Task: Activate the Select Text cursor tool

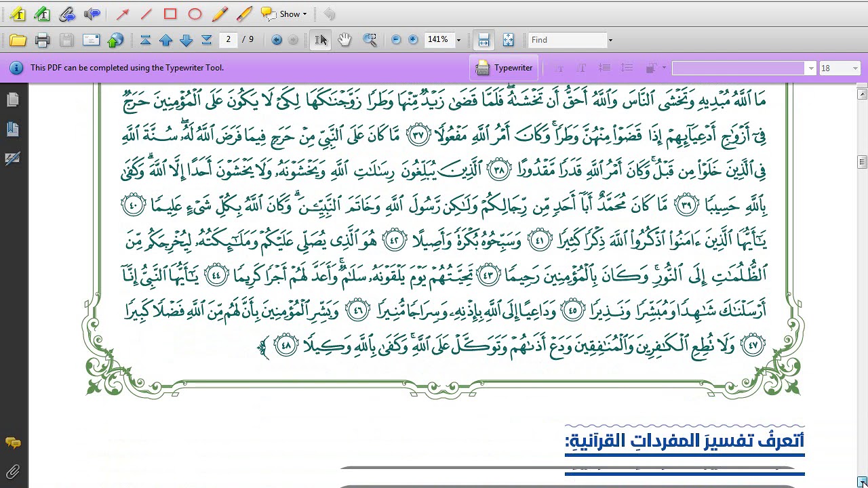Action: pos(320,40)
